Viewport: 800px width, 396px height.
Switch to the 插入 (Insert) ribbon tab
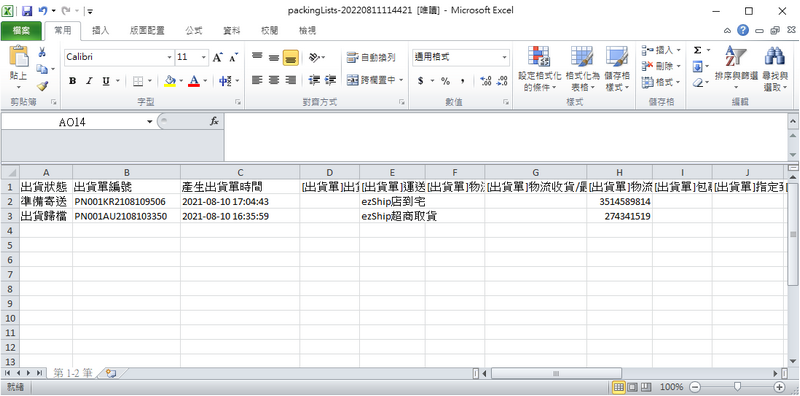(x=101, y=31)
